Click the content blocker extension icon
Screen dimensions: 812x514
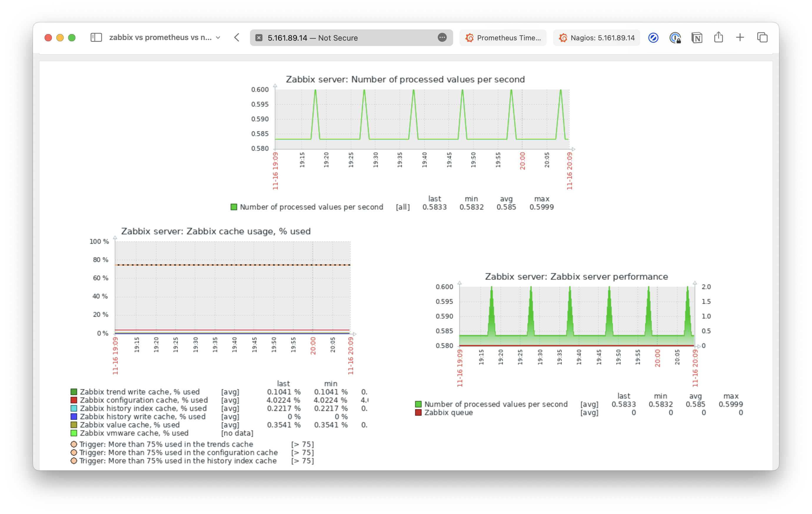point(653,37)
